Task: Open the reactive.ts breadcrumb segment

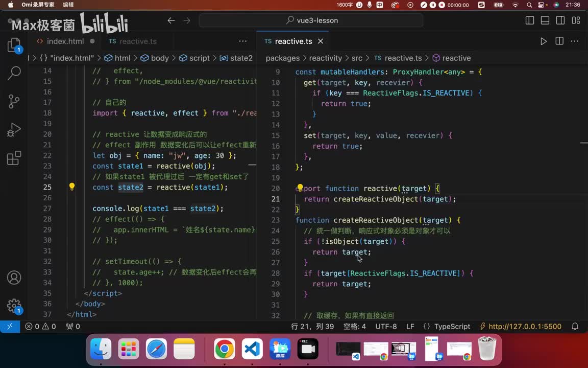Action: [x=398, y=58]
